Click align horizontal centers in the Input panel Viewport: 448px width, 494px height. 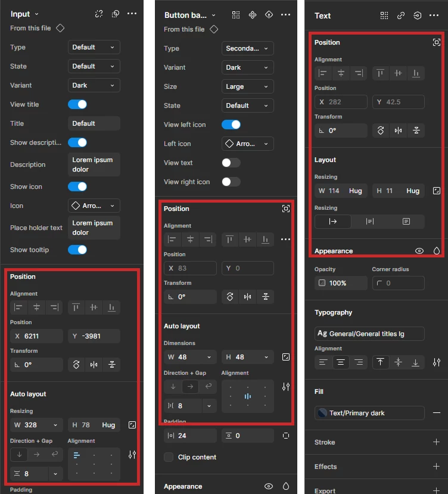pyautogui.click(x=36, y=307)
